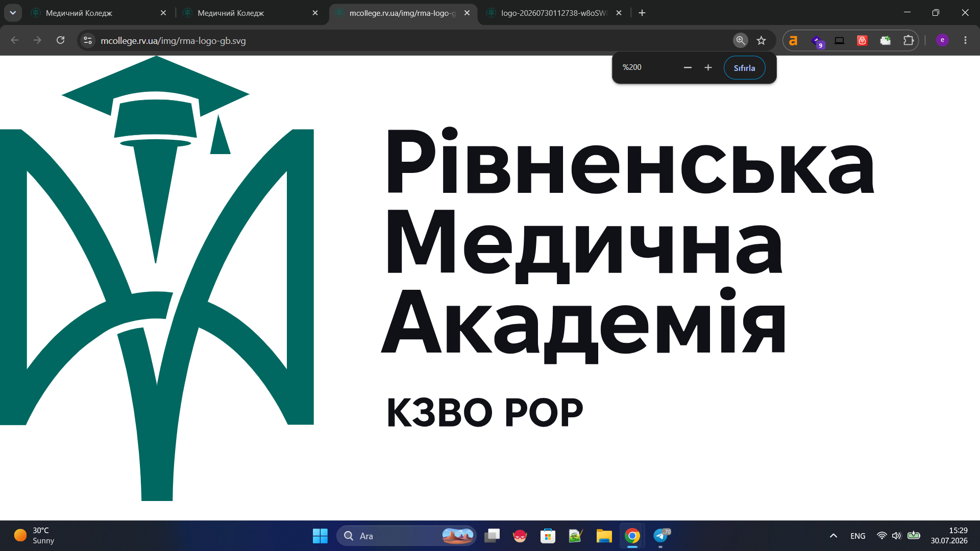Open Wi-Fi network settings in tray

881,536
